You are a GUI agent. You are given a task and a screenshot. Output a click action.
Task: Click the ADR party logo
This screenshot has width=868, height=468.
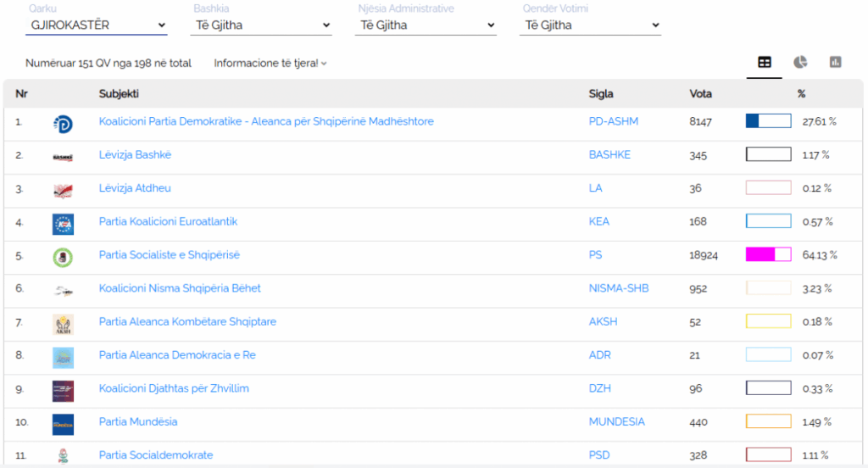63,358
